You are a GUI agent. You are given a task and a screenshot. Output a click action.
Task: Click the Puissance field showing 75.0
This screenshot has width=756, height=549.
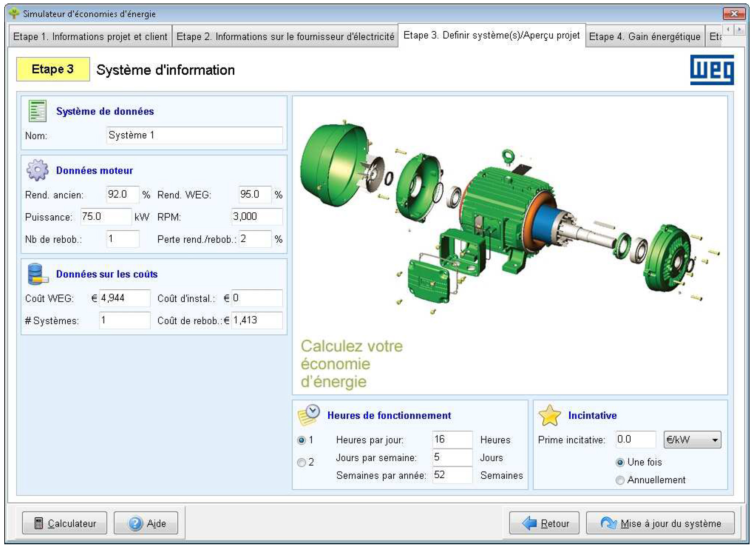[x=106, y=217]
